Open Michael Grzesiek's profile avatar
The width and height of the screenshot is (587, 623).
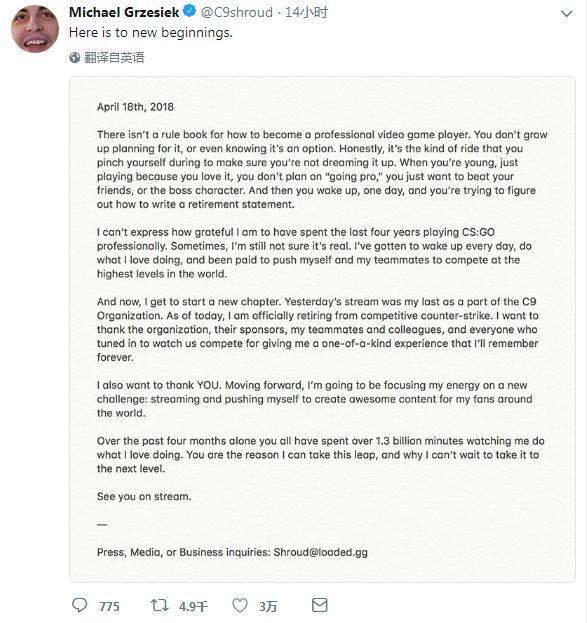(x=35, y=29)
